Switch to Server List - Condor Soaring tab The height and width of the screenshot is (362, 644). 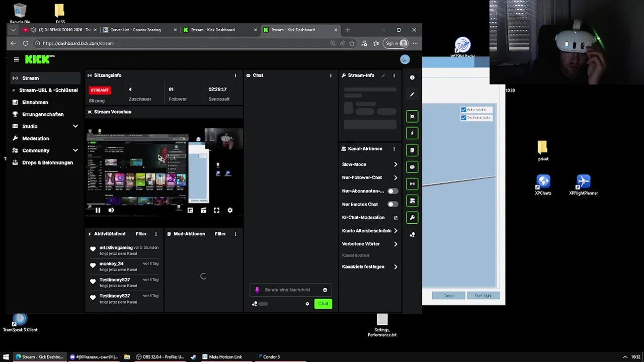pos(140,30)
